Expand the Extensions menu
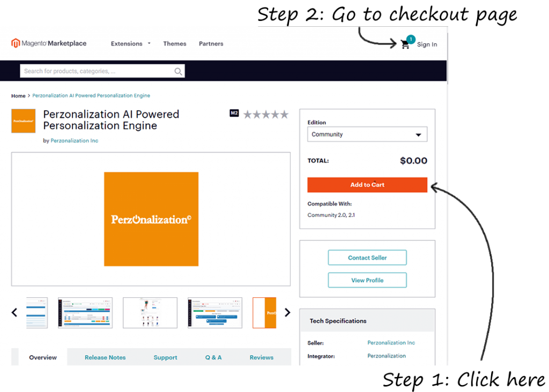Image resolution: width=549 pixels, height=392 pixels. coord(131,44)
